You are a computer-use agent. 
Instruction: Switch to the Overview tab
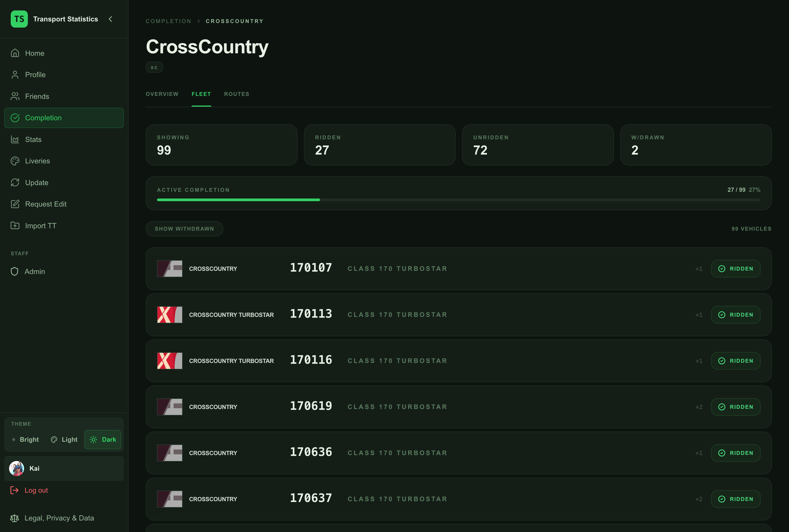pyautogui.click(x=162, y=94)
